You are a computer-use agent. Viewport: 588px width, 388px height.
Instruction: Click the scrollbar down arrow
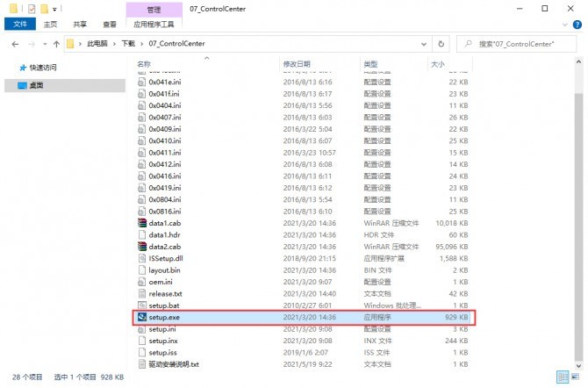578,365
